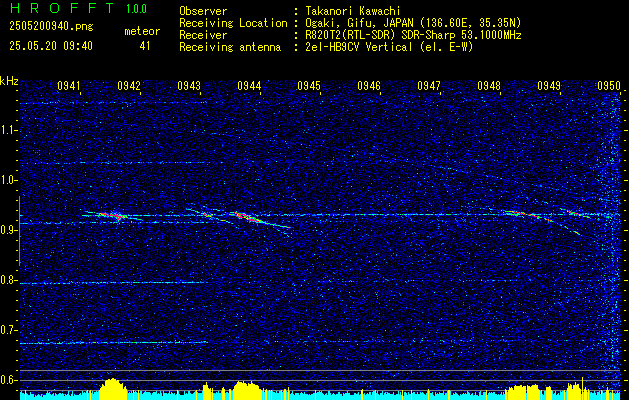Click the yellow intensity peak below 0944
This screenshot has height=400, width=629.
coord(247,389)
